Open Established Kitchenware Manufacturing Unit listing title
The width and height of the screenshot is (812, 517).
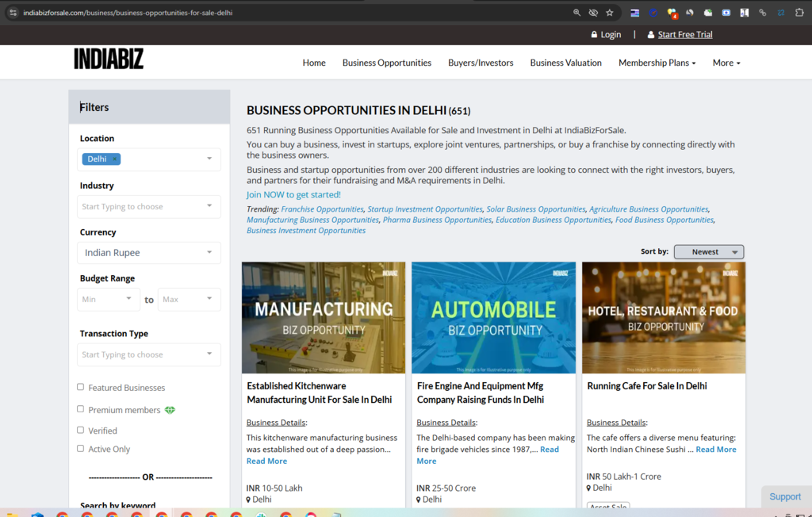coord(319,393)
